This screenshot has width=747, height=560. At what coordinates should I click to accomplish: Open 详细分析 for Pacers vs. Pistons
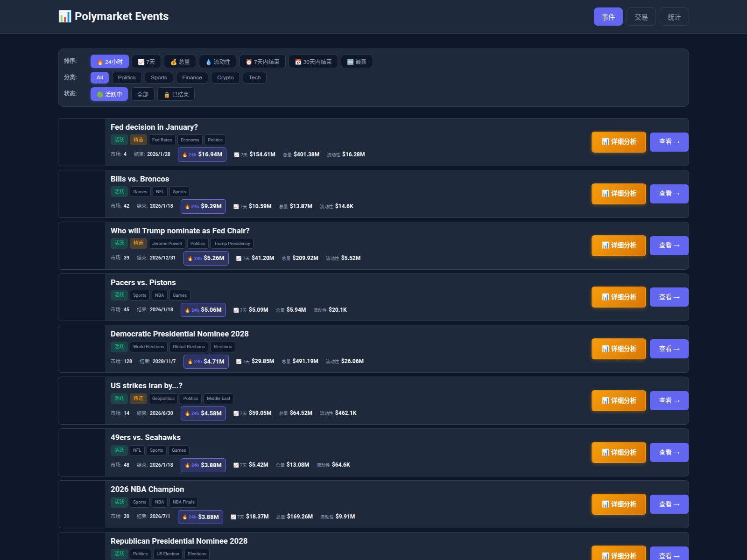pos(619,297)
